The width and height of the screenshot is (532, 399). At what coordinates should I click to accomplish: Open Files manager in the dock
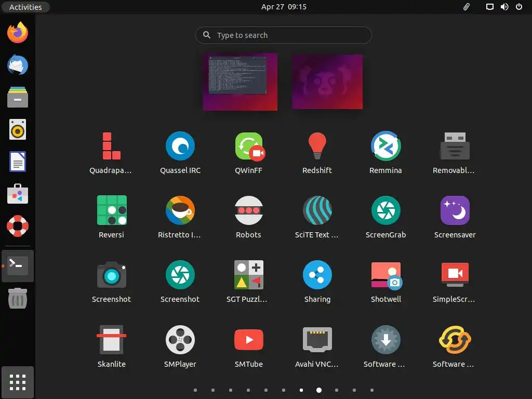click(18, 97)
